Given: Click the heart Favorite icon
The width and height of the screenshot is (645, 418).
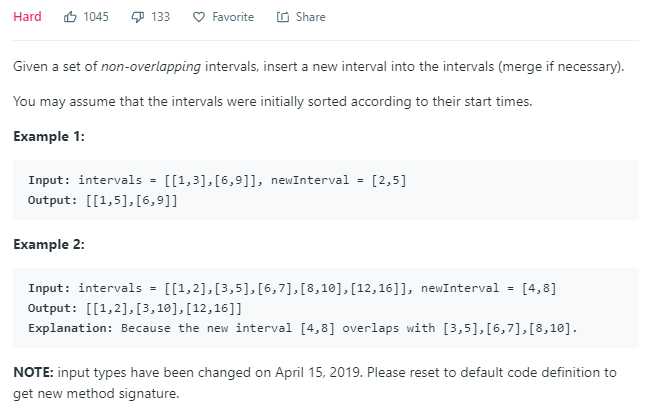Looking at the screenshot, I should tap(199, 17).
